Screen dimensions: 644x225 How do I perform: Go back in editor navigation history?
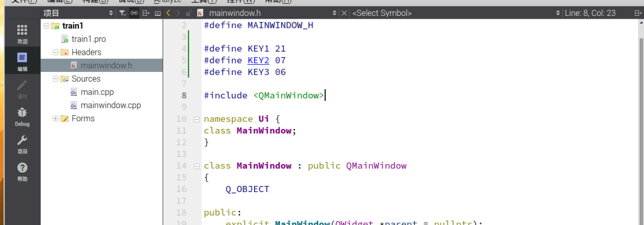point(169,13)
